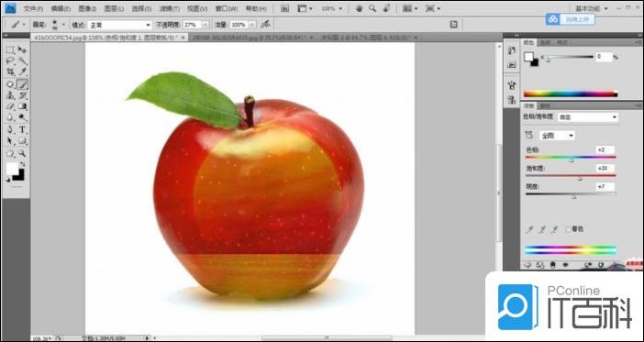Select the Lasso tool

[10, 61]
